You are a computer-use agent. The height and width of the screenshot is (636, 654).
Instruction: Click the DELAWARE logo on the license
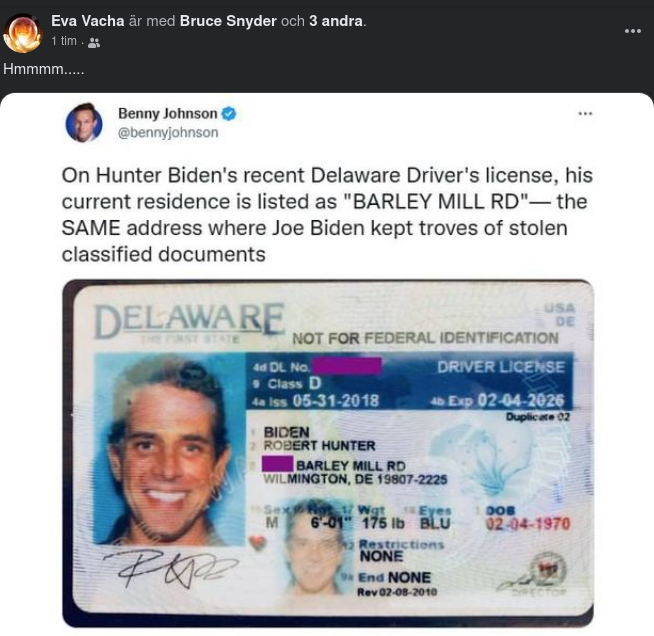click(188, 320)
